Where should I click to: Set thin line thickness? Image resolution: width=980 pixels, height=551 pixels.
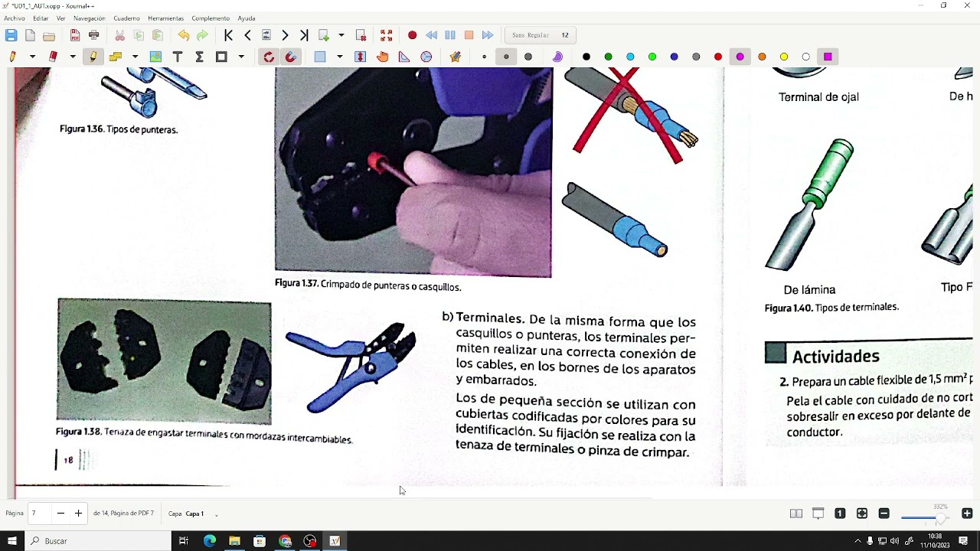click(485, 57)
